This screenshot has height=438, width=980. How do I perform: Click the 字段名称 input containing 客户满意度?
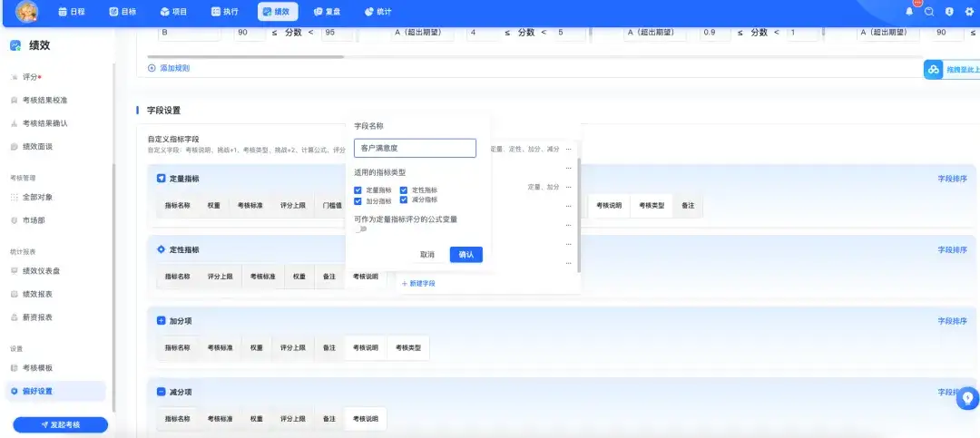(x=415, y=148)
